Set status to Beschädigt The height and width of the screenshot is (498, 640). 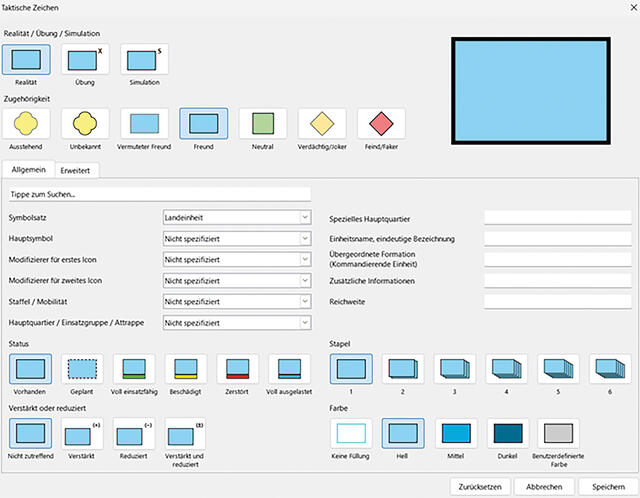click(186, 369)
